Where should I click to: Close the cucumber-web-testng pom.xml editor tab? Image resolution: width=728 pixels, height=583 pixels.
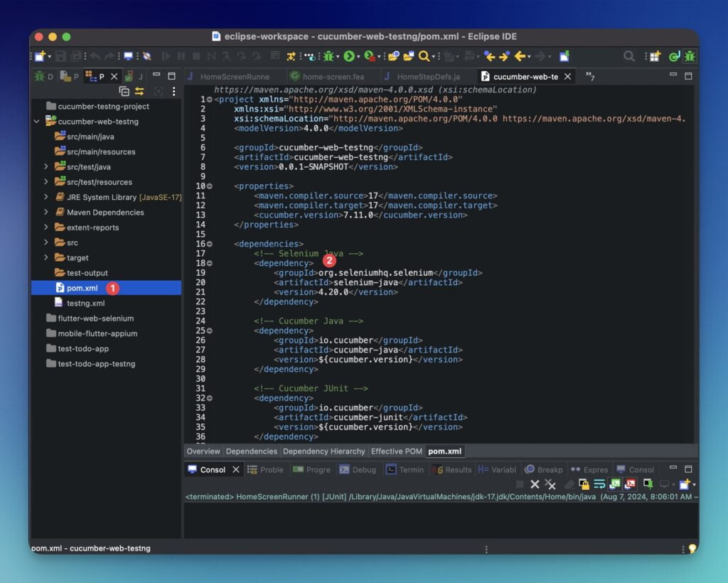(567, 77)
